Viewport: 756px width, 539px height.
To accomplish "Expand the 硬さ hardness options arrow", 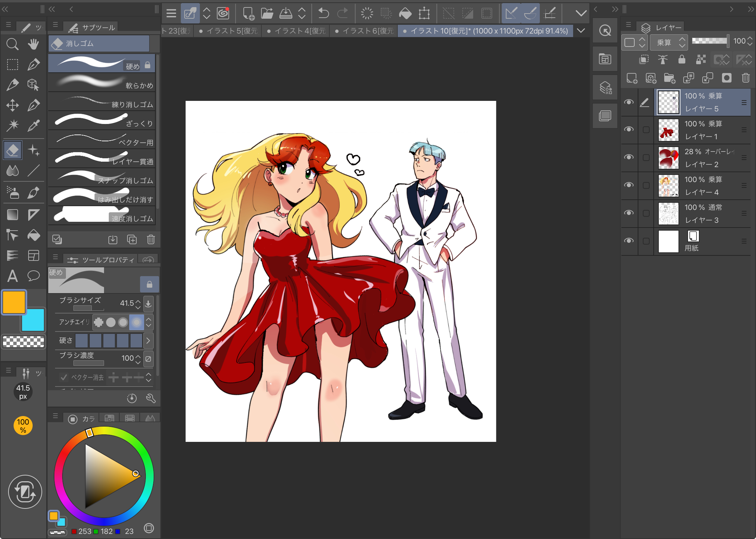I will (x=148, y=341).
